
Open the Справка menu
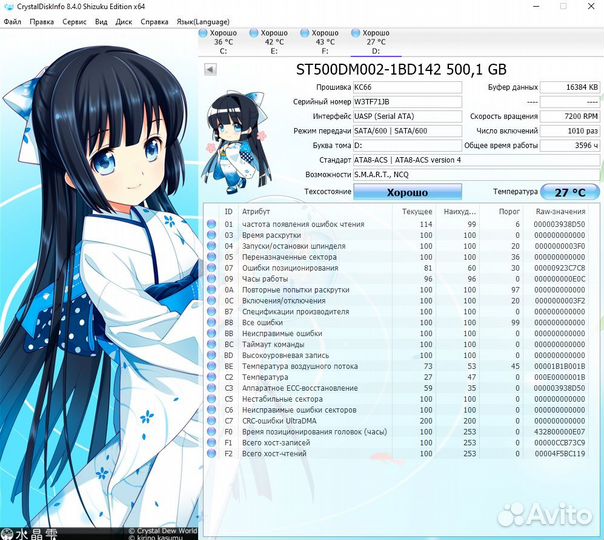154,22
